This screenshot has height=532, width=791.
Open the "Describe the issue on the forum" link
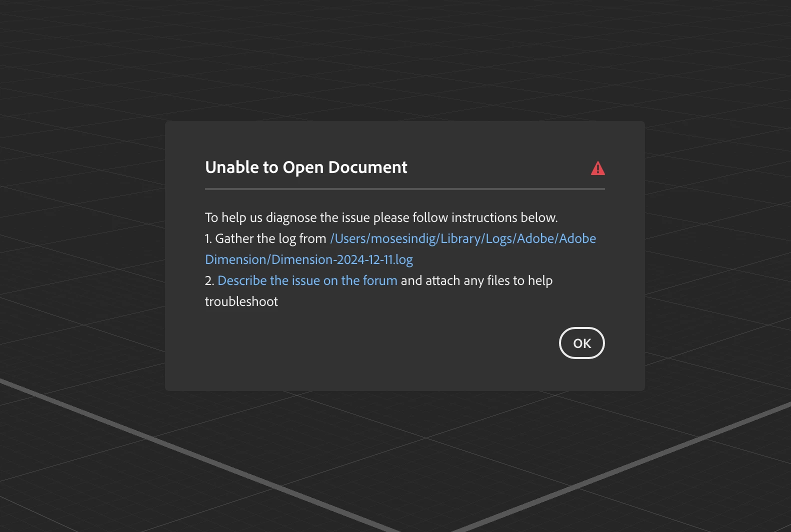click(x=307, y=280)
